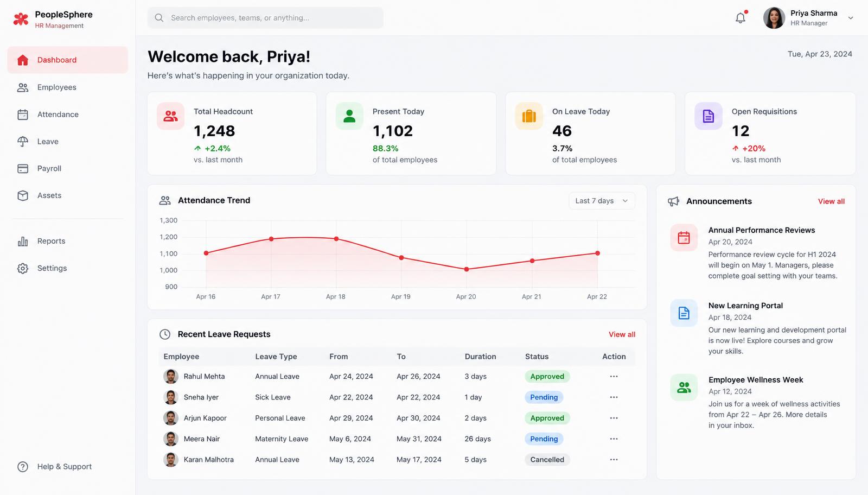Click the New Learning Portal document icon
This screenshot has width=868, height=495.
684,313
